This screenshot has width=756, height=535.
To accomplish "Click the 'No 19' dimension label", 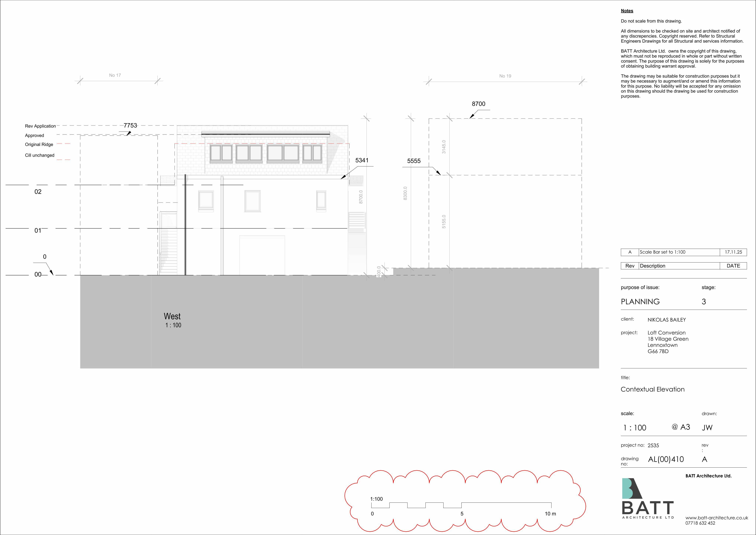I will tap(505, 76).
